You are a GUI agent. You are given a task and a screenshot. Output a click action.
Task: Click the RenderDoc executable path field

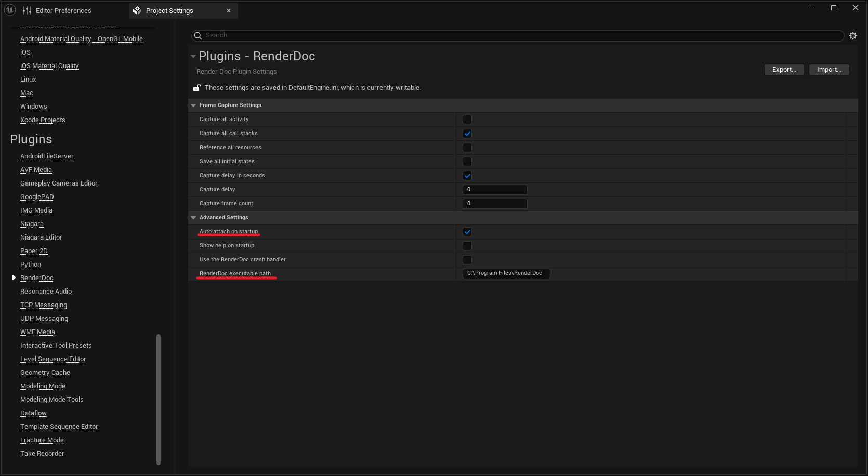506,273
